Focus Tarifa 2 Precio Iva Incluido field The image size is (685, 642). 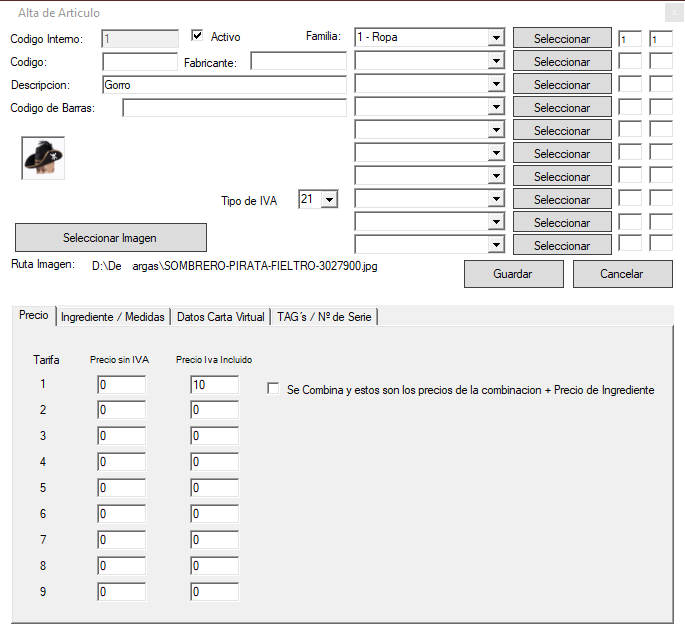(214, 410)
